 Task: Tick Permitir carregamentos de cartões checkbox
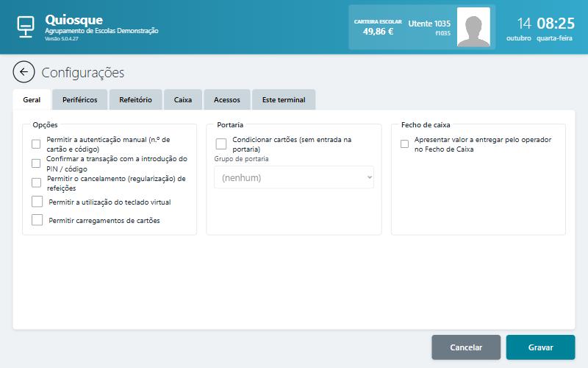pyautogui.click(x=37, y=220)
